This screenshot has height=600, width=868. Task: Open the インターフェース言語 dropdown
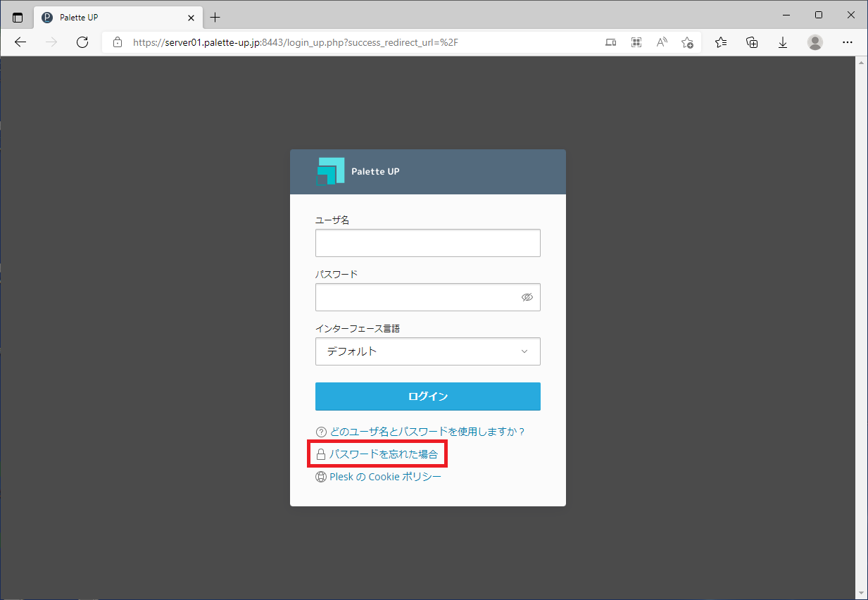pyautogui.click(x=428, y=351)
